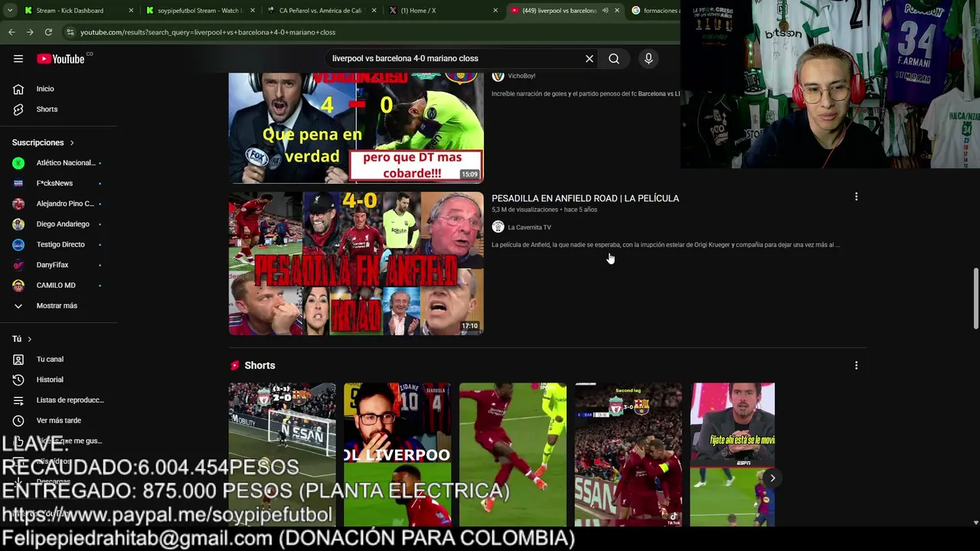This screenshot has height=551, width=980.
Task: Close the Stream - Kick Dashboard tab
Action: point(131,11)
